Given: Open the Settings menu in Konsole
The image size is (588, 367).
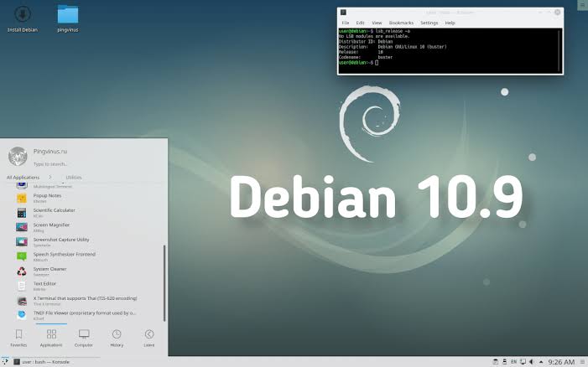Looking at the screenshot, I should click(429, 23).
